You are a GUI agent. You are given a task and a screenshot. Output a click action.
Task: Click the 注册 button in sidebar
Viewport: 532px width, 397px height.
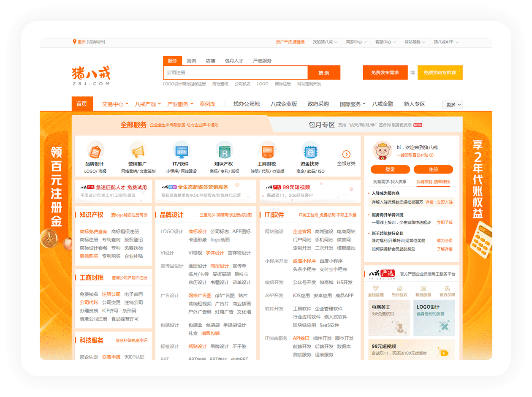[433, 169]
